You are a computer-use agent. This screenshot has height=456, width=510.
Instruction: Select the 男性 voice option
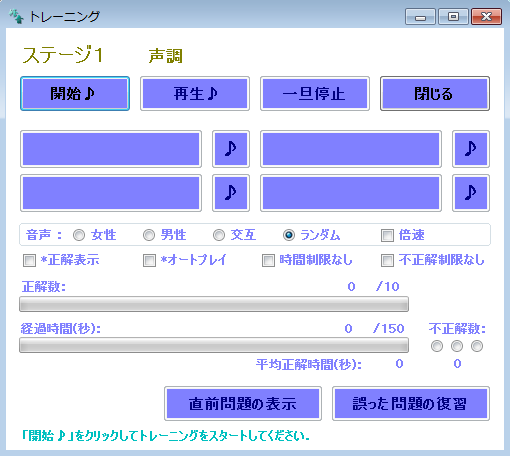pos(149,235)
